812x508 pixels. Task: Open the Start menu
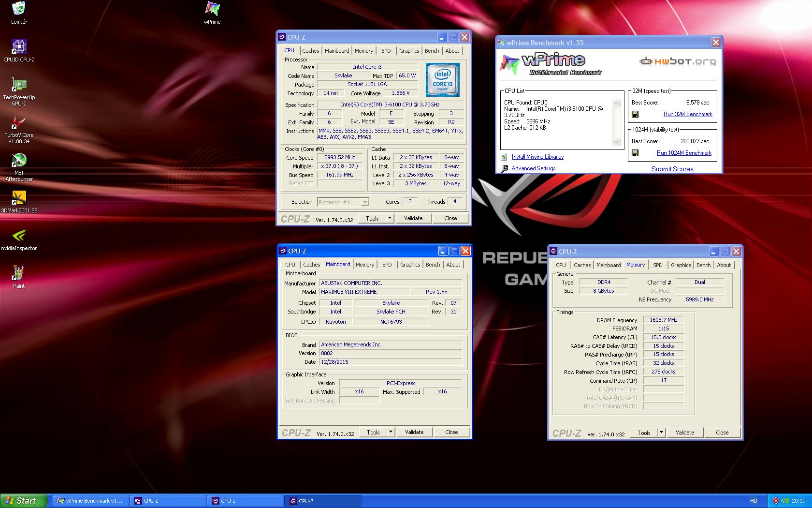[x=24, y=501]
